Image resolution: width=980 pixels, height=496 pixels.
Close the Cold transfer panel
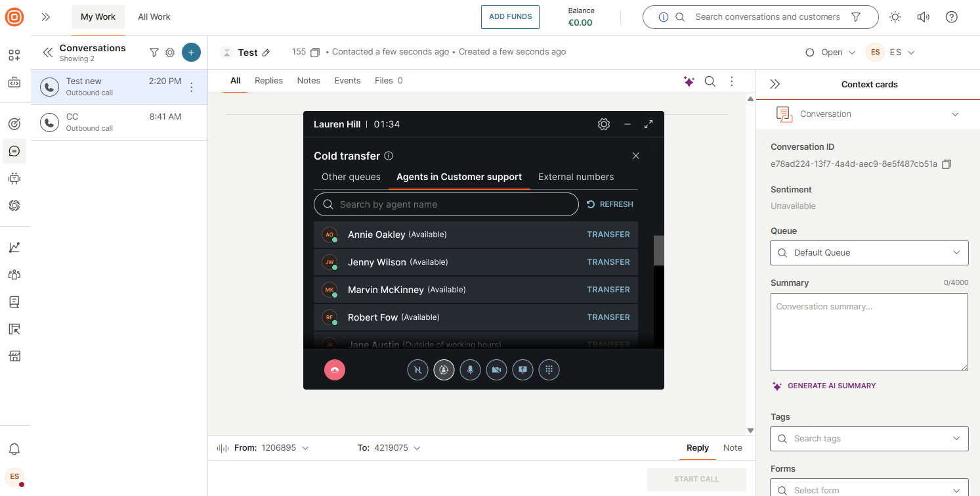[x=635, y=156]
